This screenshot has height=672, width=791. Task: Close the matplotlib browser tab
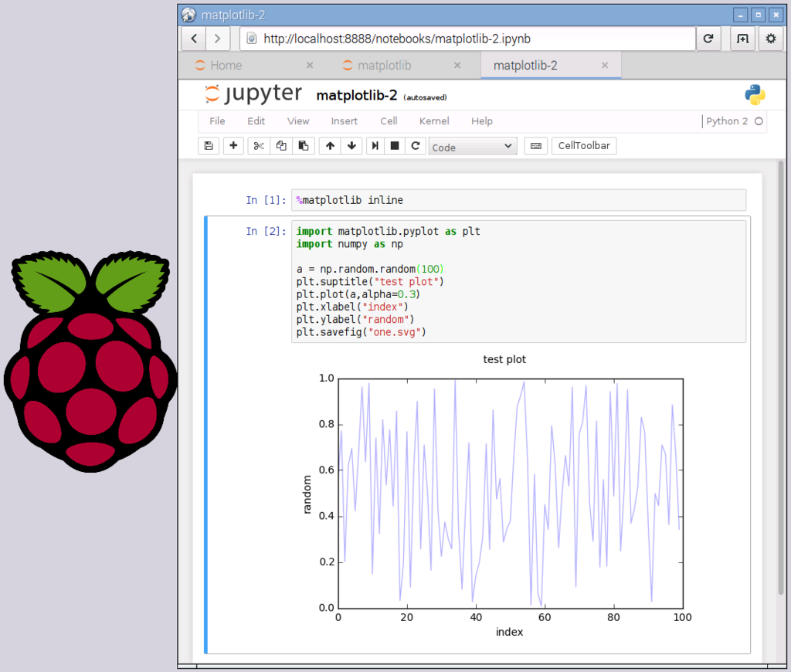tap(457, 65)
